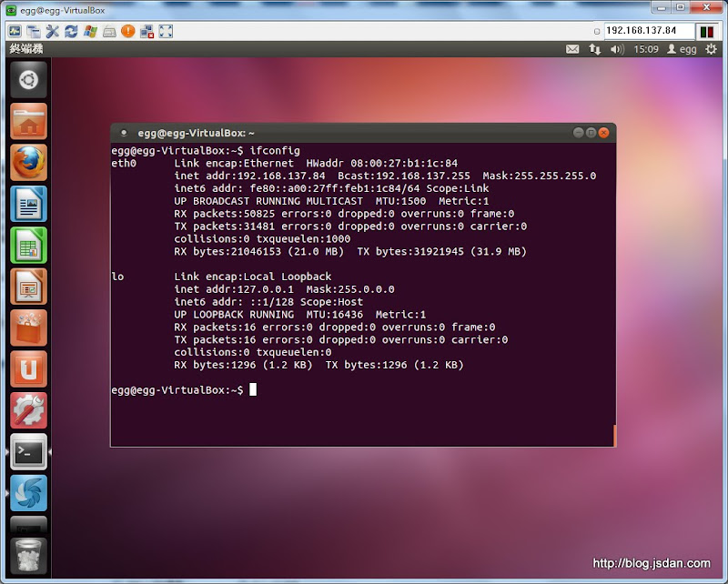Screen dimensions: 728x584
Task: Click the inet6 address fe80::a00:27ff:feb1:1c84/64
Action: [335, 188]
